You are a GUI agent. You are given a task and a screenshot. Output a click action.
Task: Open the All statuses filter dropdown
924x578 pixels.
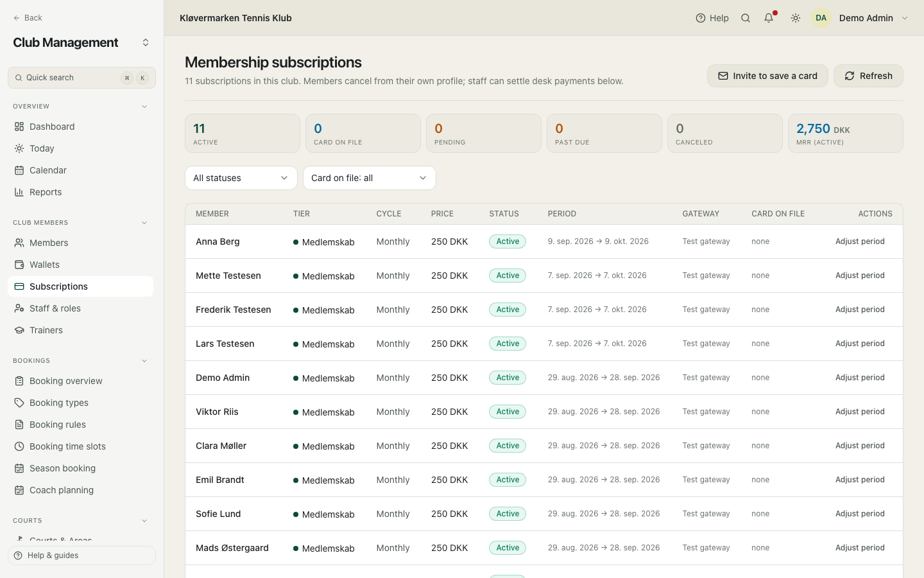[x=241, y=178]
